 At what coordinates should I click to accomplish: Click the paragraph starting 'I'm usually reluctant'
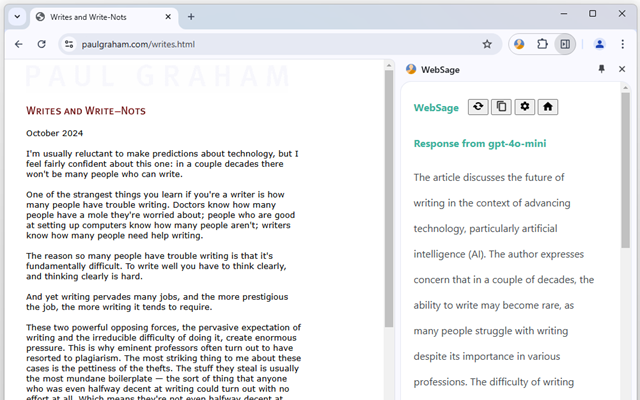coord(162,164)
